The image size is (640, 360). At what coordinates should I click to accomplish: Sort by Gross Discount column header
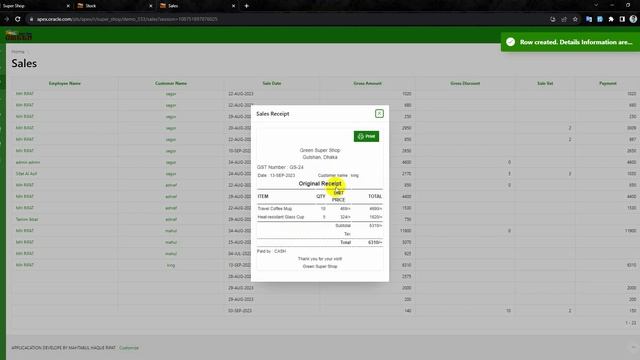[x=465, y=83]
